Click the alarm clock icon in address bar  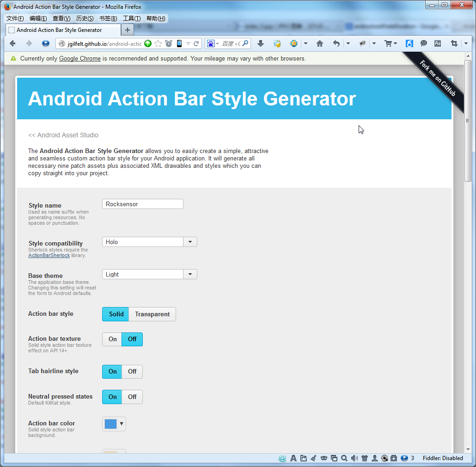tap(169, 44)
